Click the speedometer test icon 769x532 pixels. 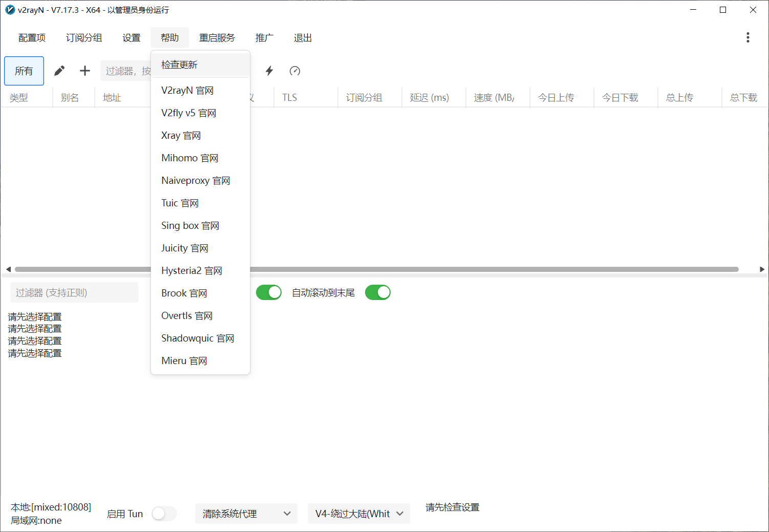[x=295, y=71]
